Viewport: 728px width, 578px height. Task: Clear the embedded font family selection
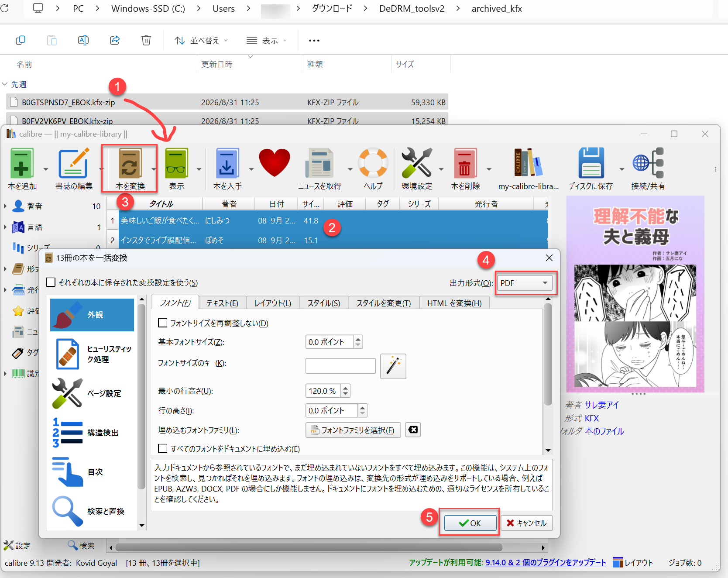413,430
